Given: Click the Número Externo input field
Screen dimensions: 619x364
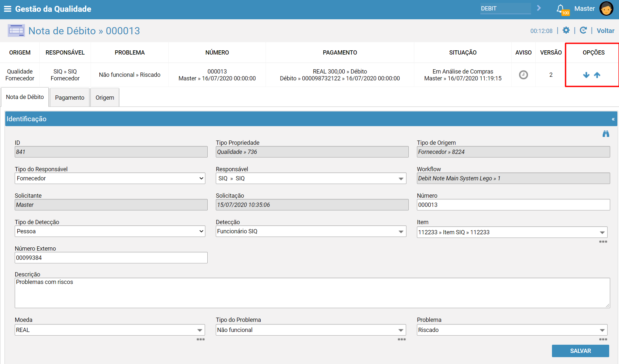Looking at the screenshot, I should coord(111,258).
